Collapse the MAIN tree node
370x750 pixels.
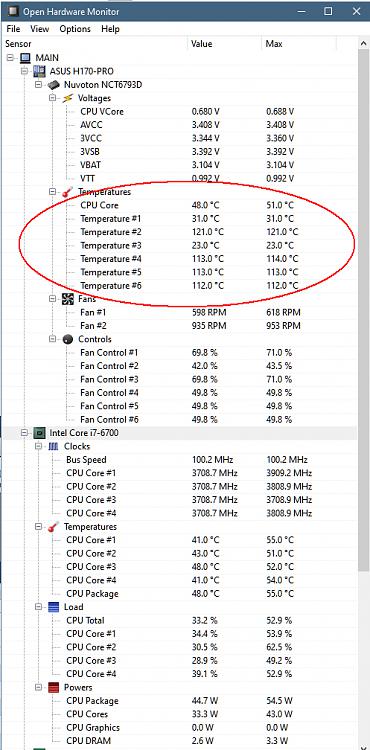pos(11,58)
